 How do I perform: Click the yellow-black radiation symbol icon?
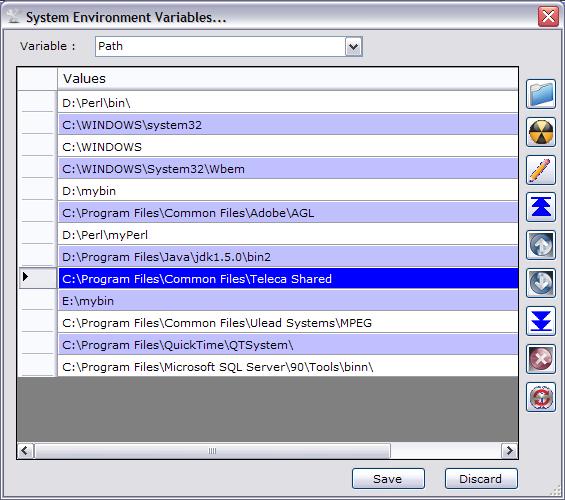[x=541, y=132]
